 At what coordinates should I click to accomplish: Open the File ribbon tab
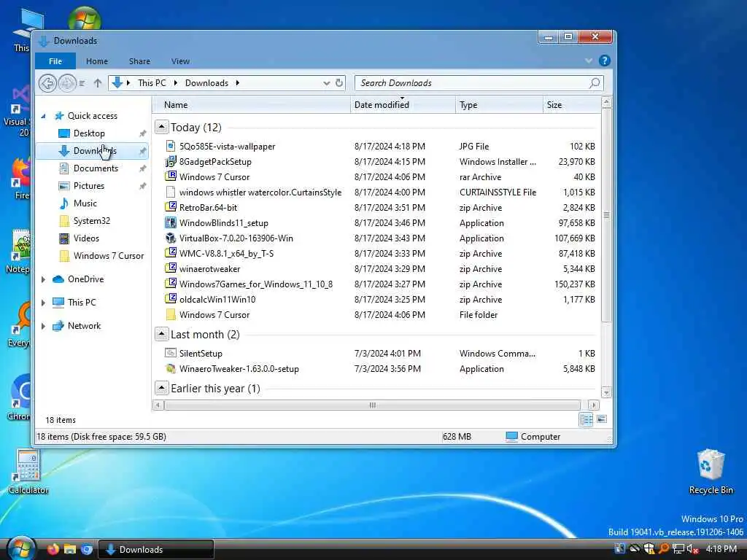tap(55, 61)
